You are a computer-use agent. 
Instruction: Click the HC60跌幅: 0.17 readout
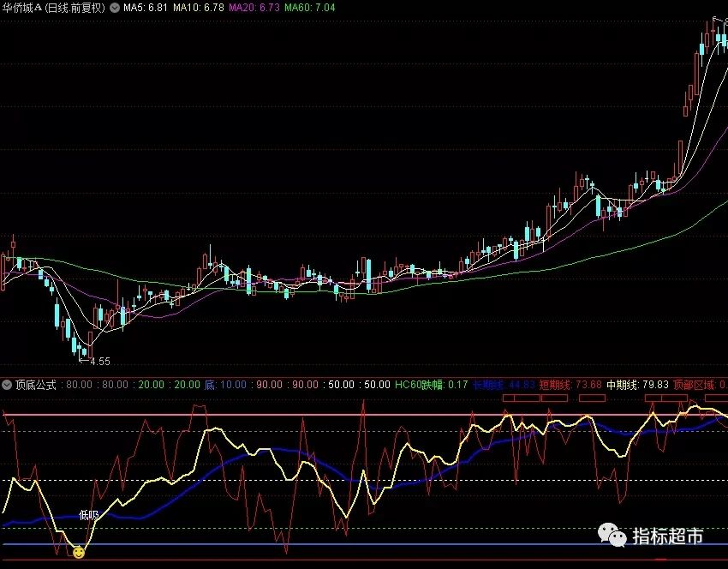(x=432, y=385)
